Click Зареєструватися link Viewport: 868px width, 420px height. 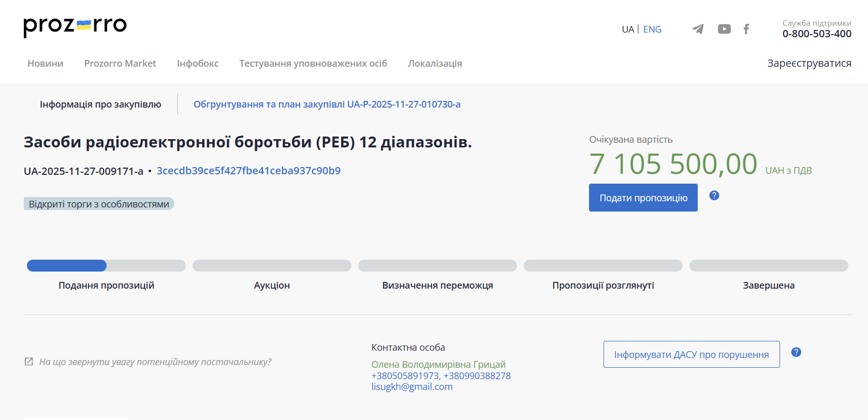click(809, 63)
